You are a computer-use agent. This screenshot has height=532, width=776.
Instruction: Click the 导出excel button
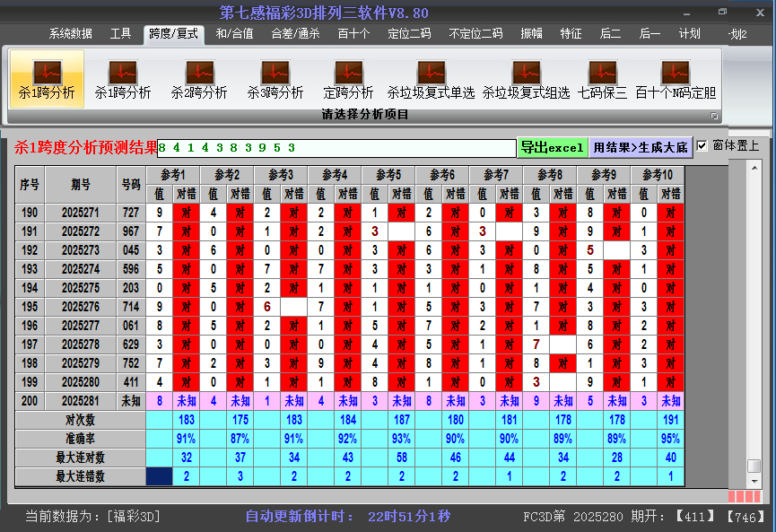554,145
